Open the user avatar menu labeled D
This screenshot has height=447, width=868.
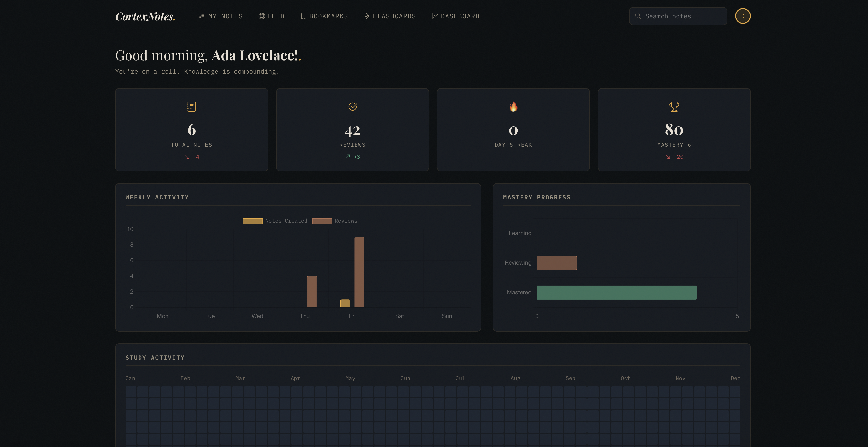[x=743, y=16]
